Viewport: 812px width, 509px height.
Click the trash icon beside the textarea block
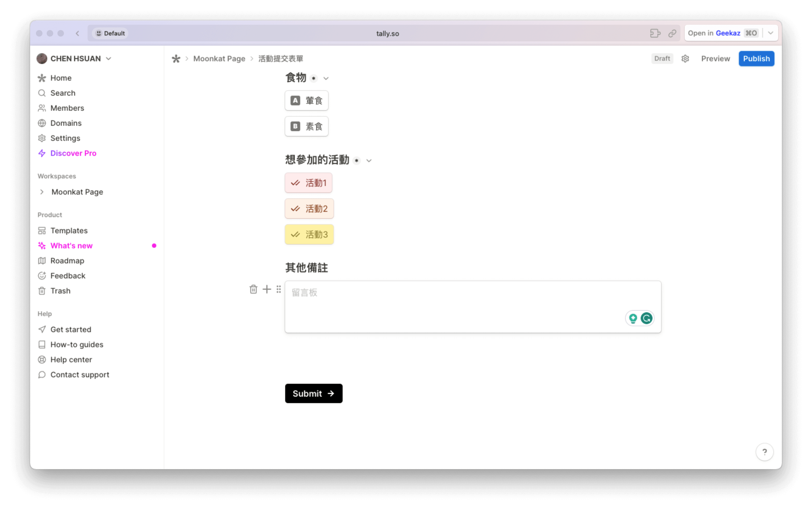[253, 289]
